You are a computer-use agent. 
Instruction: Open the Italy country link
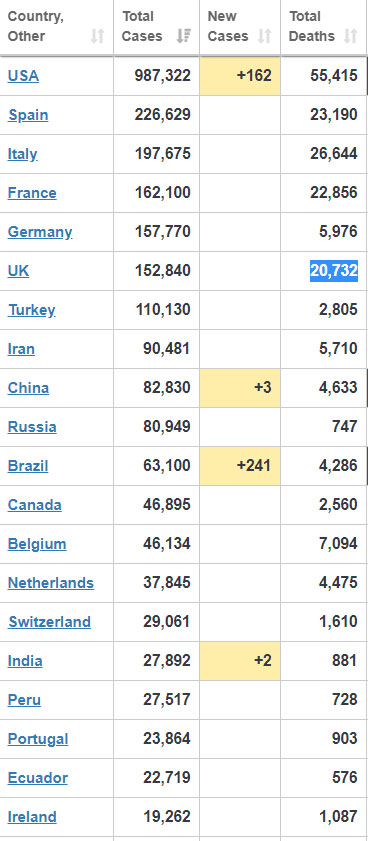[x=23, y=154]
